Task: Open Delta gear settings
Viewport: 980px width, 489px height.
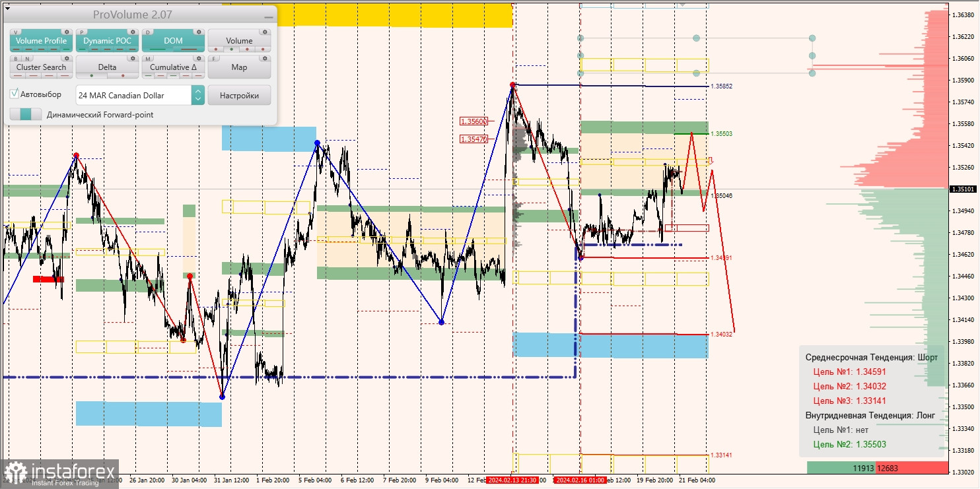Action: [133, 58]
